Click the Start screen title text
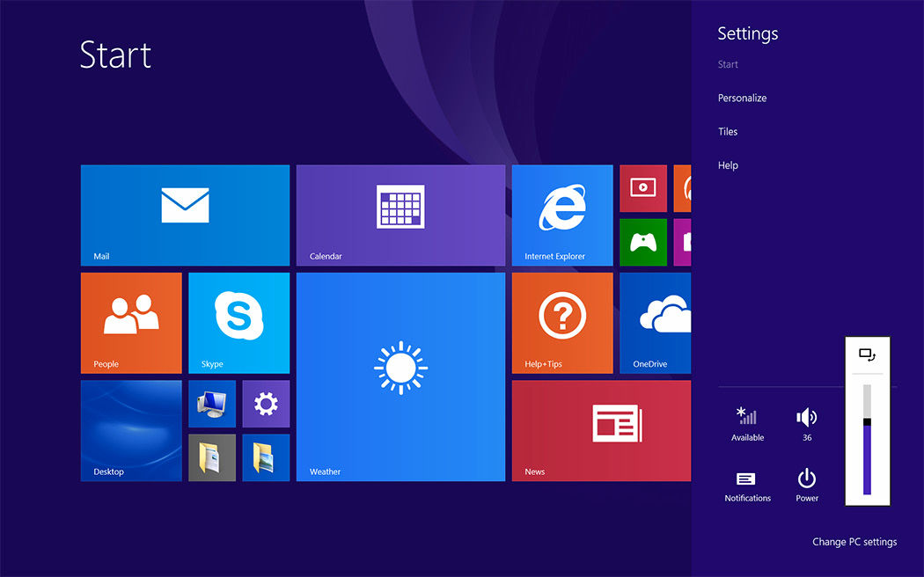This screenshot has height=577, width=924. coord(115,55)
